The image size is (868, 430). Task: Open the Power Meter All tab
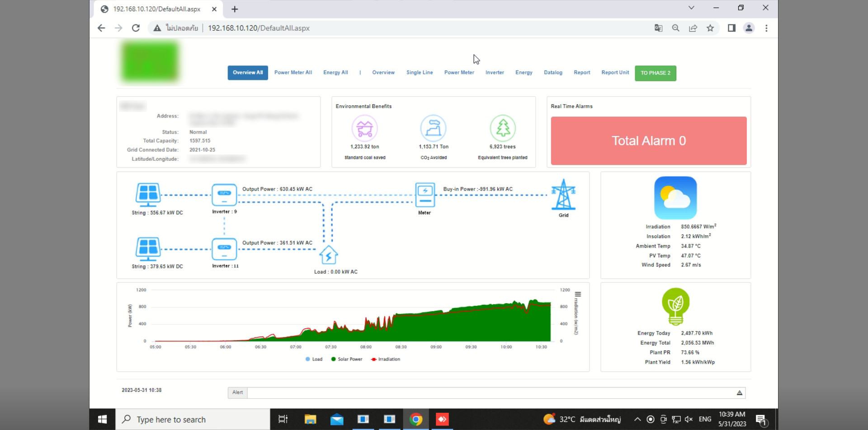293,73
